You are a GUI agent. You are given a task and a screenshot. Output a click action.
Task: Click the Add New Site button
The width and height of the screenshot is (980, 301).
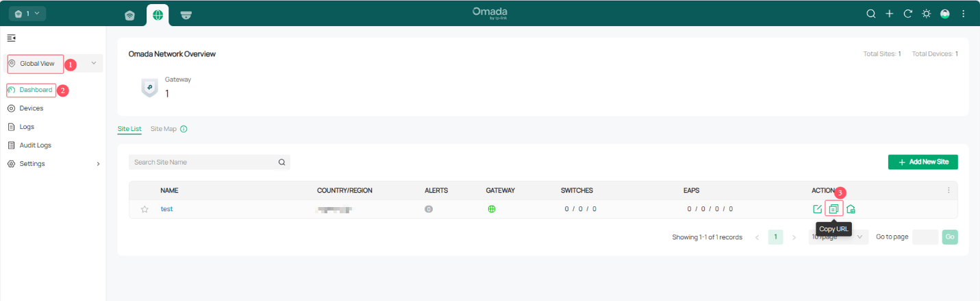click(922, 162)
